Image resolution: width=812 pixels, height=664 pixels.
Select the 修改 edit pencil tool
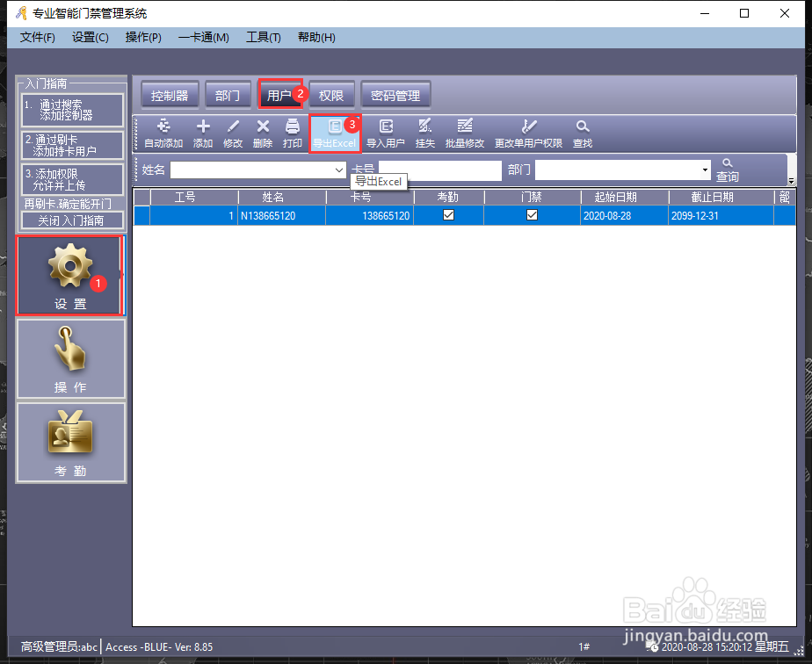pos(233,134)
